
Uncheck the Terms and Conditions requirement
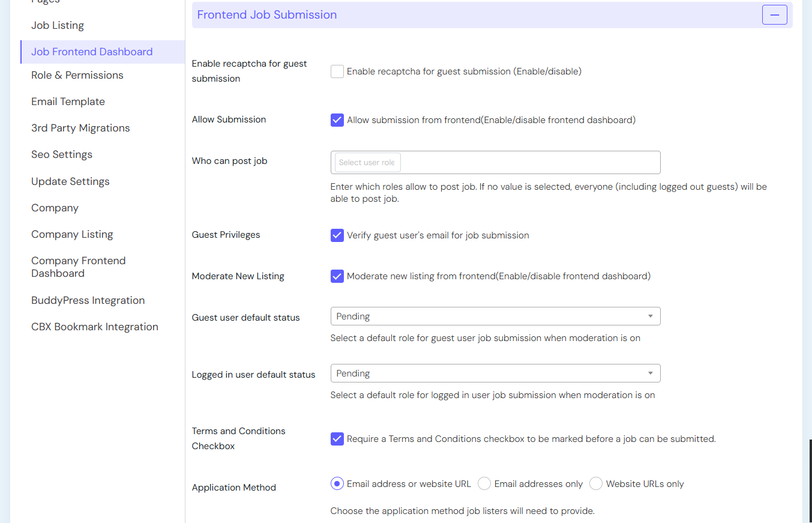[337, 439]
